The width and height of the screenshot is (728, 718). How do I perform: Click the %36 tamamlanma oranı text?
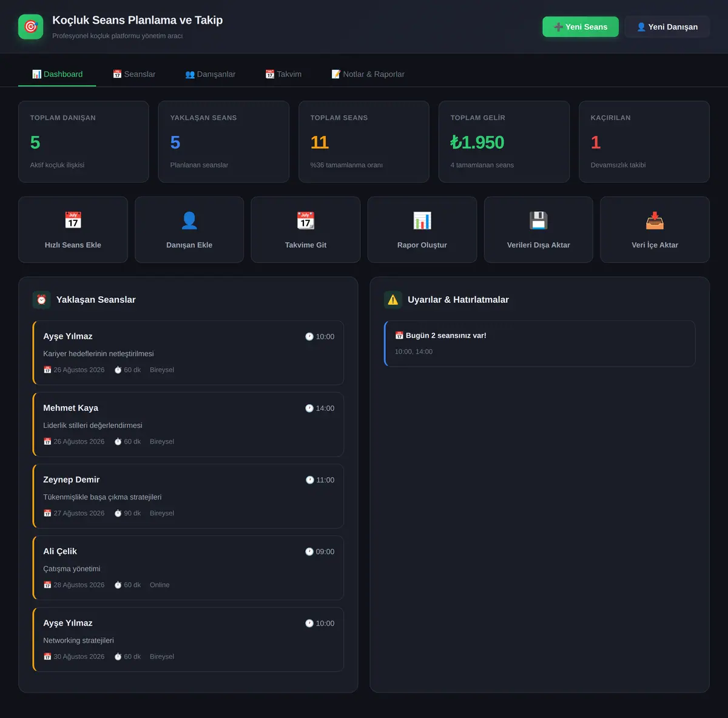[346, 165]
